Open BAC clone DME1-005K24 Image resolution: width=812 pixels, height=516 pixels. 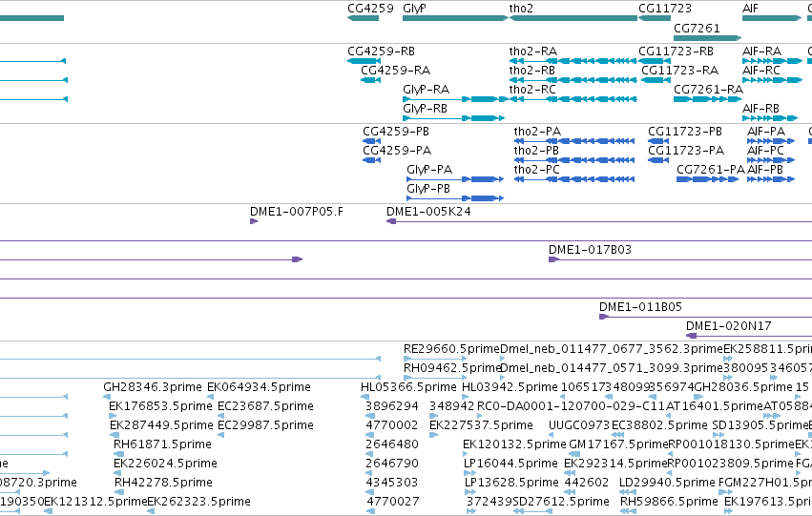tap(599, 221)
